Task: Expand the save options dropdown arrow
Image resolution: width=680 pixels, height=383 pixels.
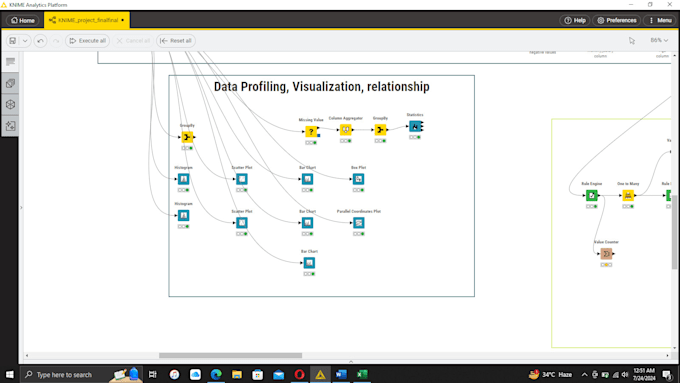Action: click(25, 41)
